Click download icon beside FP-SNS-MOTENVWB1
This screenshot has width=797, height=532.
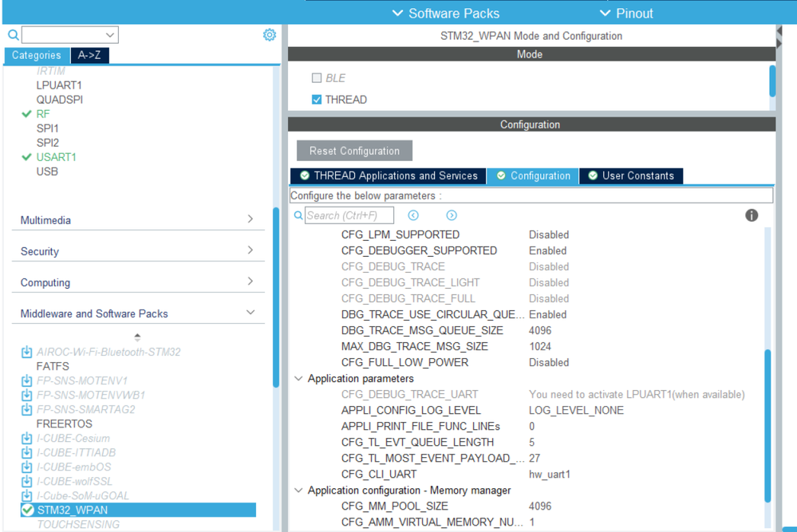26,395
